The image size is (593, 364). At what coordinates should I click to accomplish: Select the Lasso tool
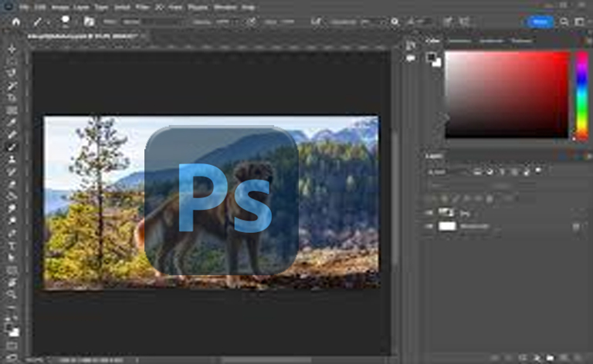12,73
